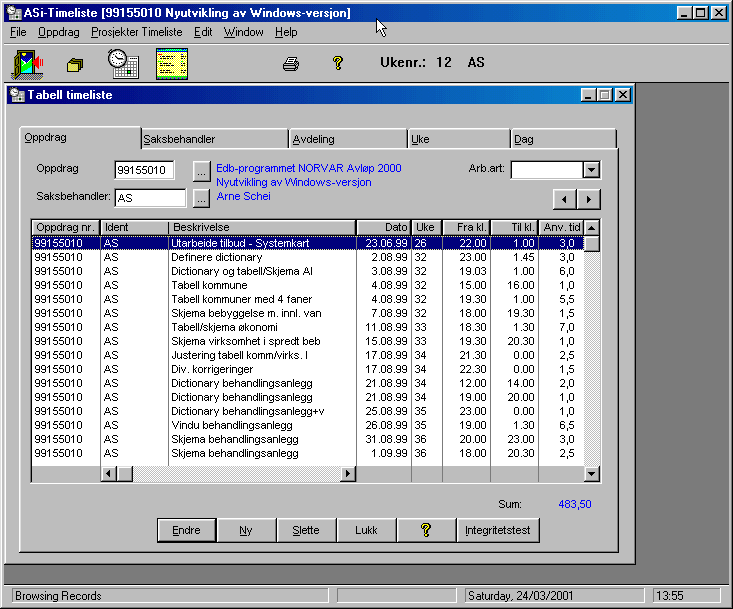Open the clock and calendar toolbar icon
The height and width of the screenshot is (609, 733).
pos(123,63)
